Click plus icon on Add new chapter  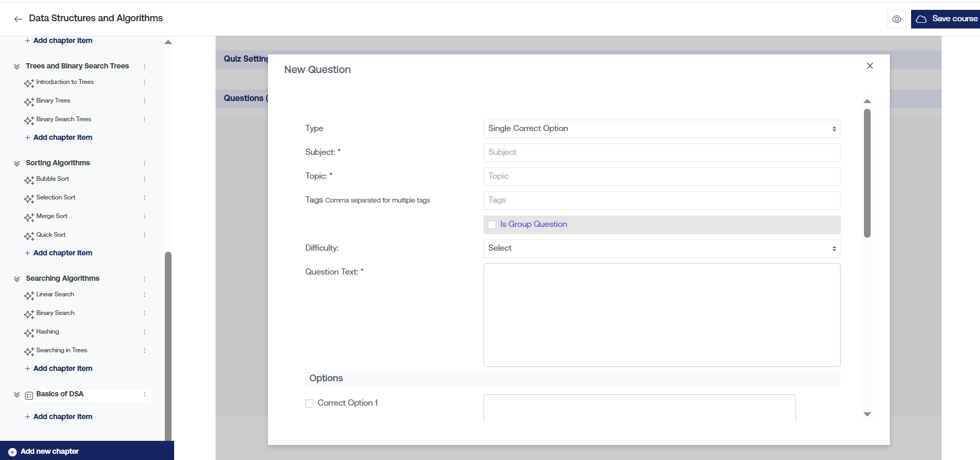click(12, 452)
